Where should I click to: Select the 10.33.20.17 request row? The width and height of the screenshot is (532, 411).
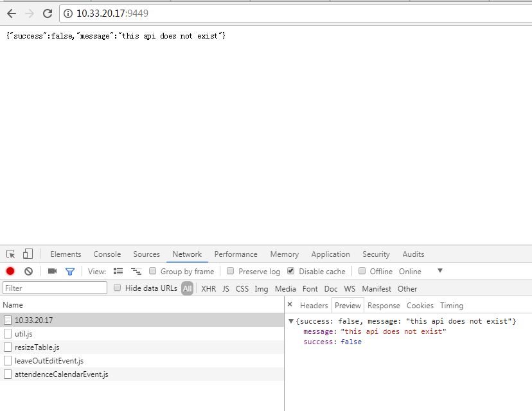[x=142, y=320]
